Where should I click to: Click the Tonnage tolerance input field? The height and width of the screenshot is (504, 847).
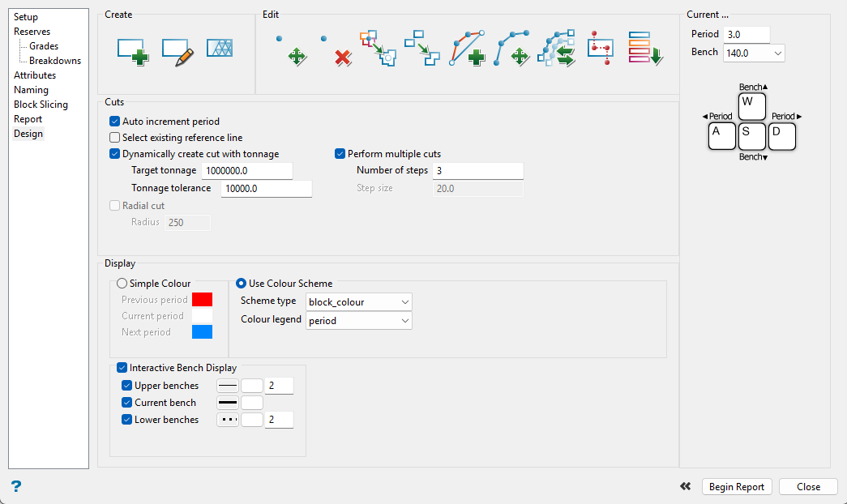[x=267, y=189]
